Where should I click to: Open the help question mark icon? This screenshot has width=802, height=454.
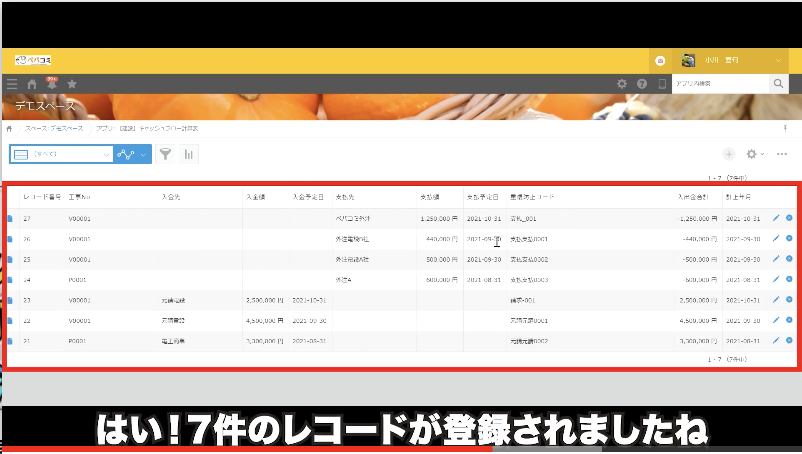[642, 84]
